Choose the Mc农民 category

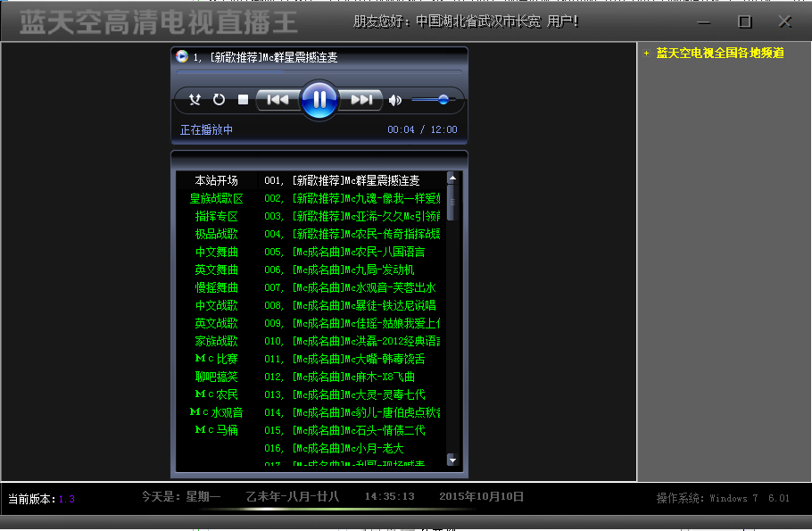point(217,394)
